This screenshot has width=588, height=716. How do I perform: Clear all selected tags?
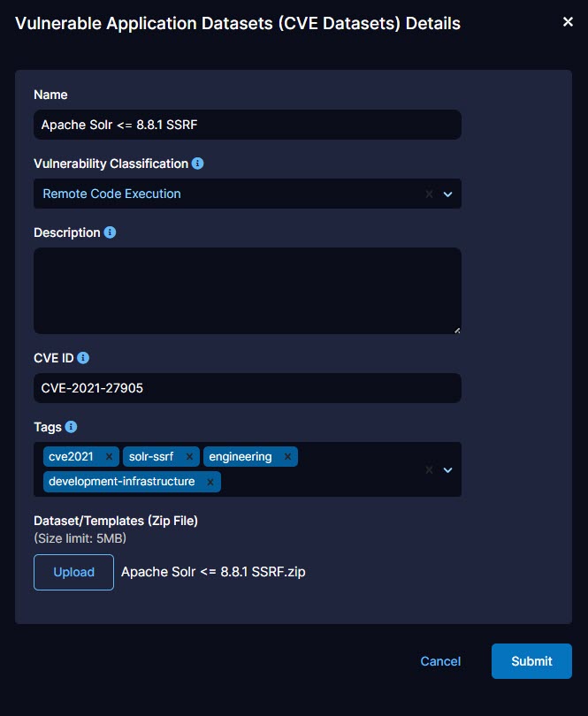tap(429, 469)
